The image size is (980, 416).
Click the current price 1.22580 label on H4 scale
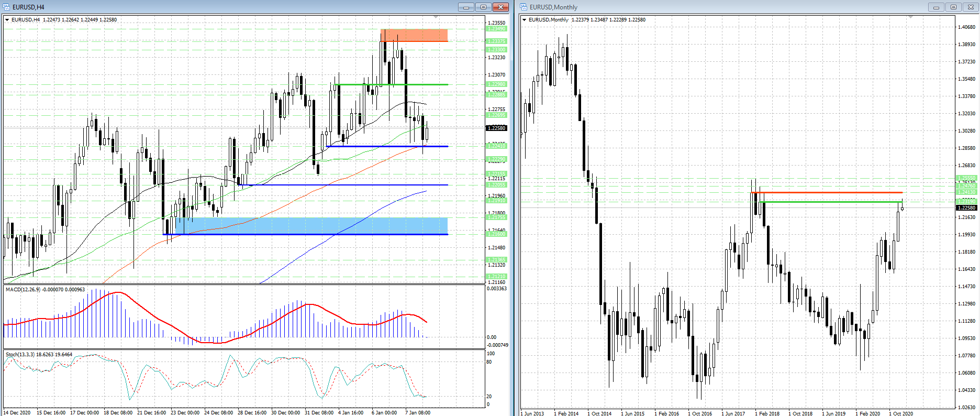[x=496, y=128]
